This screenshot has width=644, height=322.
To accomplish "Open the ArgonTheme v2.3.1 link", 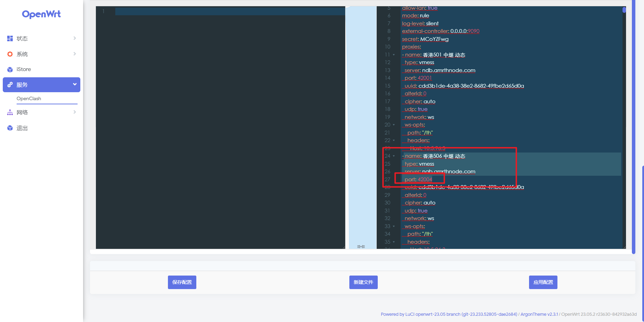I will [539, 314].
